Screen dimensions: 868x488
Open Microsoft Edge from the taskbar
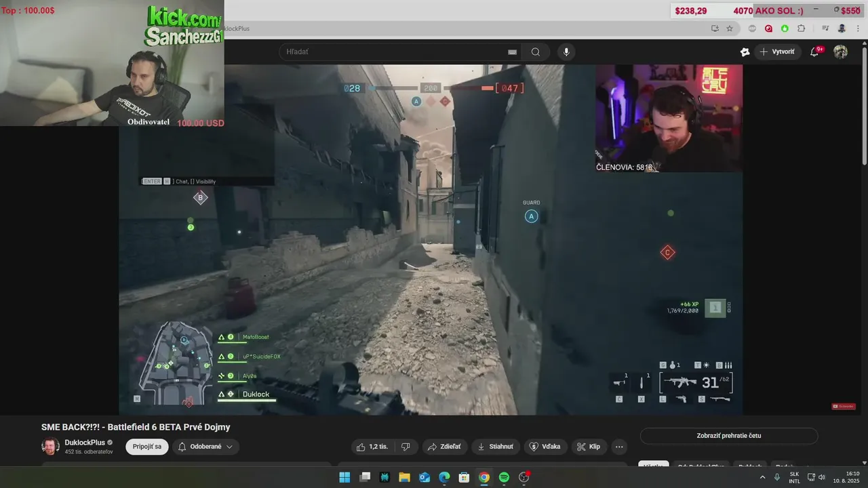tap(444, 477)
